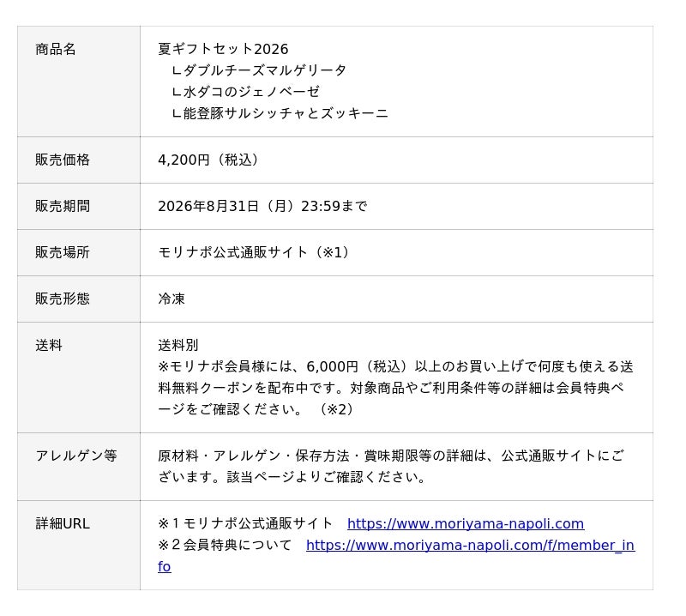Click the allergen details description paragraph

[x=391, y=466]
